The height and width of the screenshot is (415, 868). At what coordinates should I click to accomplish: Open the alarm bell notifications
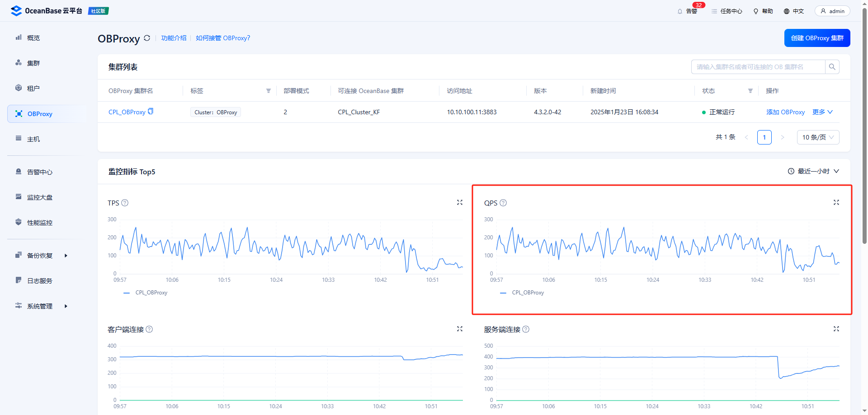(687, 11)
